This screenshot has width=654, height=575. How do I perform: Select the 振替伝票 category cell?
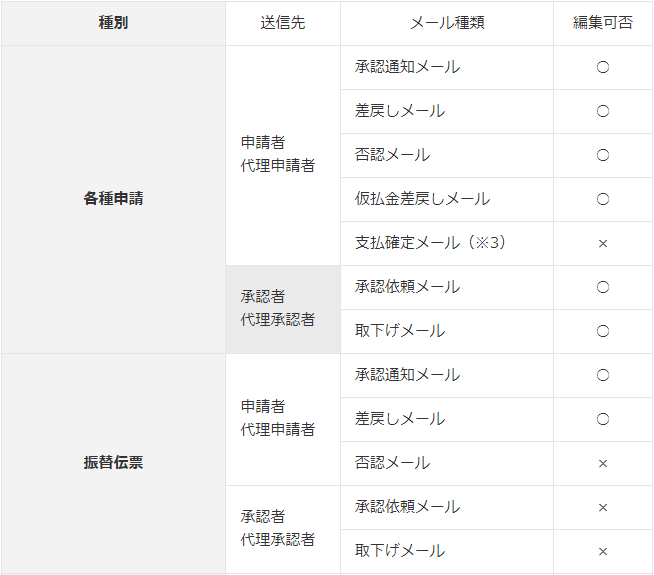point(113,463)
